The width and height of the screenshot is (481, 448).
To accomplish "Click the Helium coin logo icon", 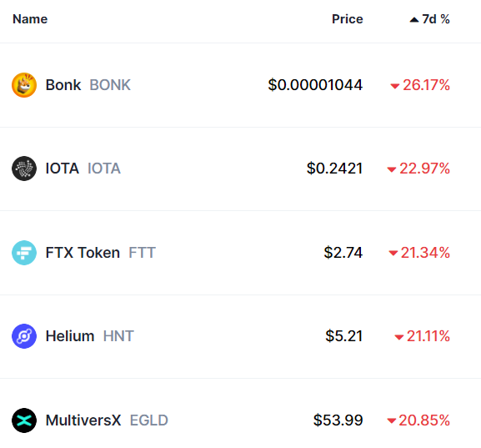I will coord(24,336).
